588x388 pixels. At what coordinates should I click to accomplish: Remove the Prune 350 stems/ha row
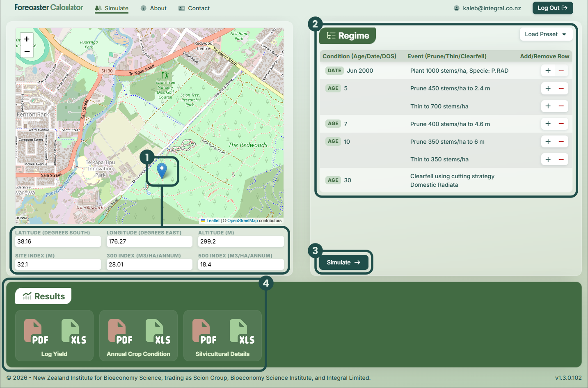(x=561, y=142)
